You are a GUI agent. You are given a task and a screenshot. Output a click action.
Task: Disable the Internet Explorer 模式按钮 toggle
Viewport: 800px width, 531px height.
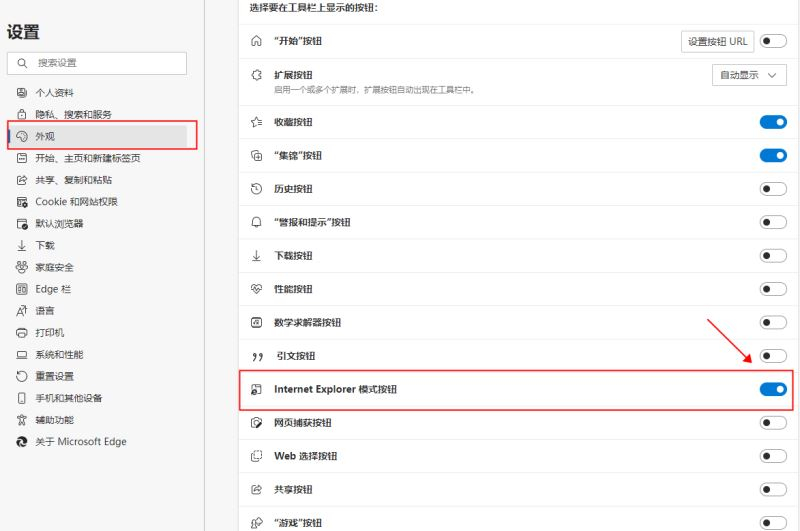[773, 389]
